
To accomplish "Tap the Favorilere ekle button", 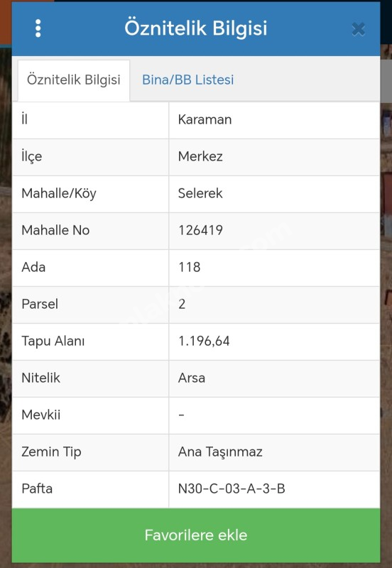I will pyautogui.click(x=196, y=535).
